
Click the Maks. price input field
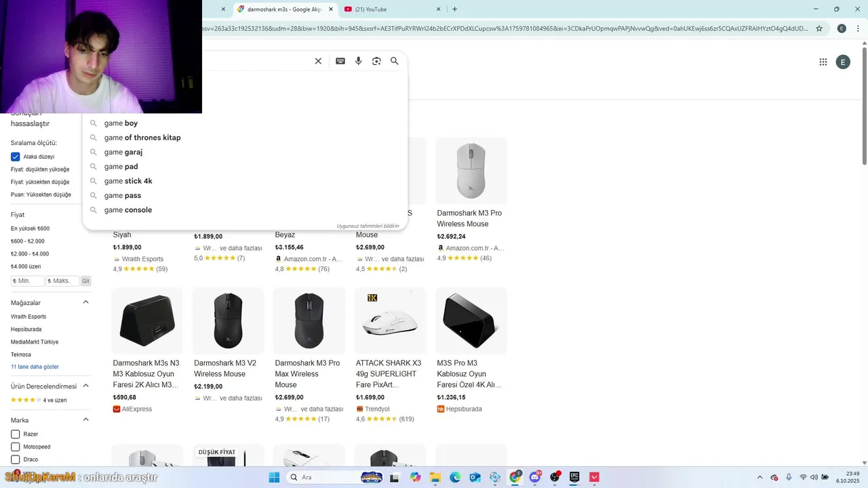point(62,281)
